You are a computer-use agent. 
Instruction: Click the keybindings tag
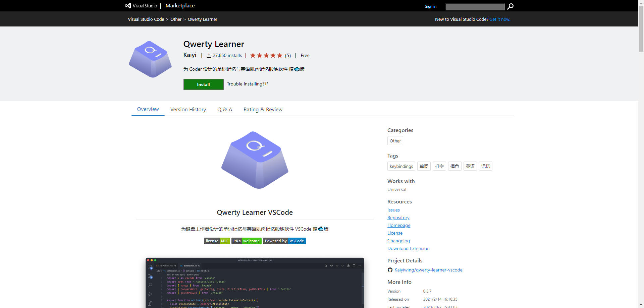tap(401, 166)
